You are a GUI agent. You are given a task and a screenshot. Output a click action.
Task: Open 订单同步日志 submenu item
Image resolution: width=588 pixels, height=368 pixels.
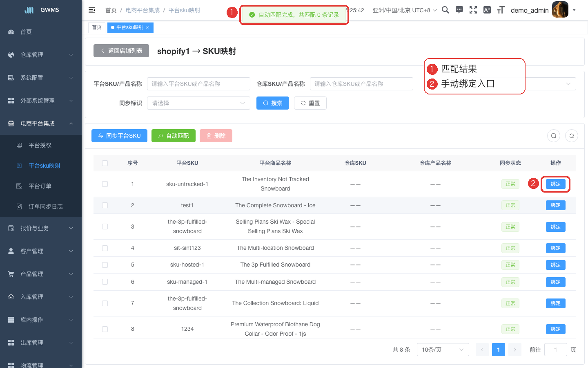point(41,206)
